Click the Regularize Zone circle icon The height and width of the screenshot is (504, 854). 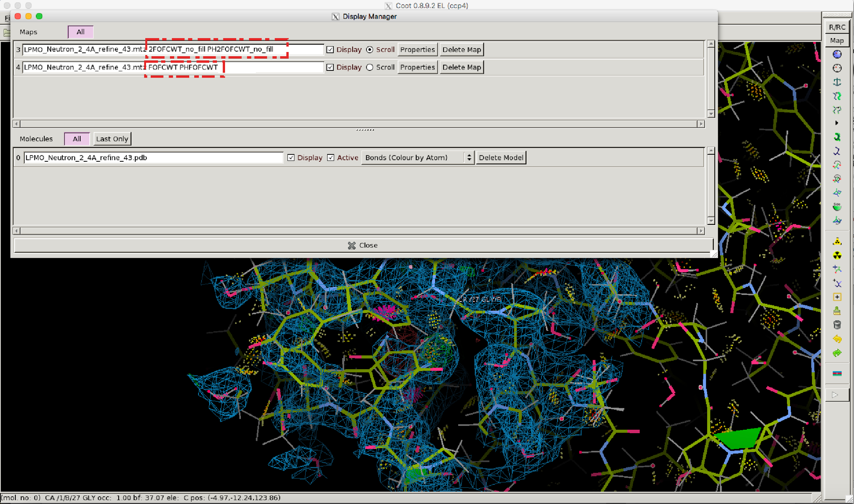coord(837,68)
